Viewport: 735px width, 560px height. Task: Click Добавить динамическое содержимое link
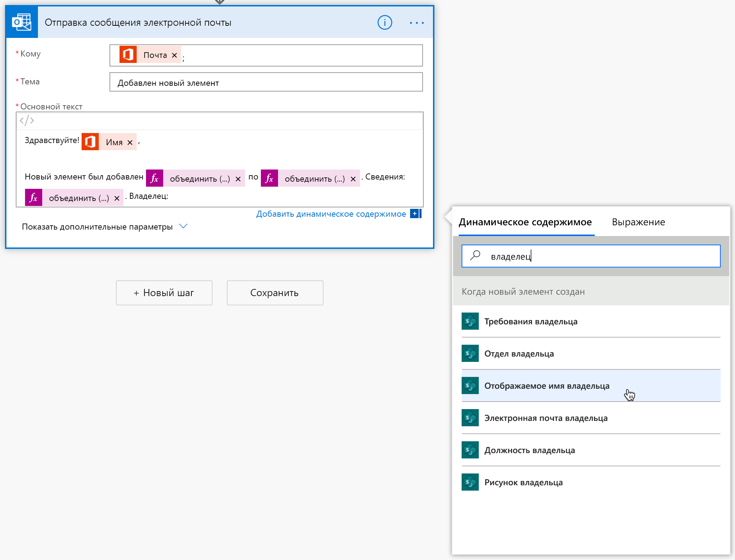(331, 214)
